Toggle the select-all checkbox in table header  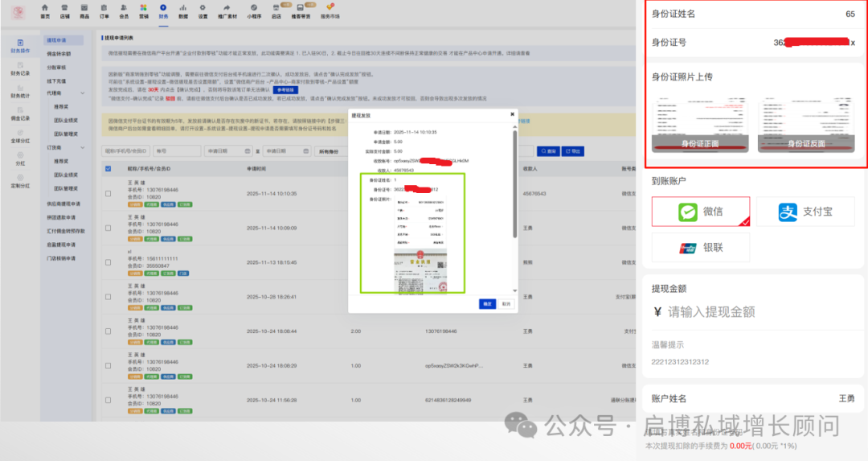tap(108, 169)
